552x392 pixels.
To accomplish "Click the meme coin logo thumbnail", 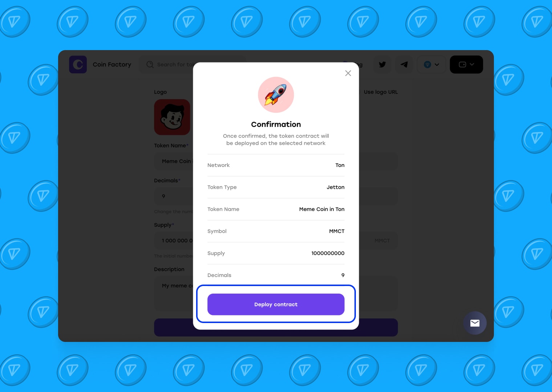I will pos(172,117).
